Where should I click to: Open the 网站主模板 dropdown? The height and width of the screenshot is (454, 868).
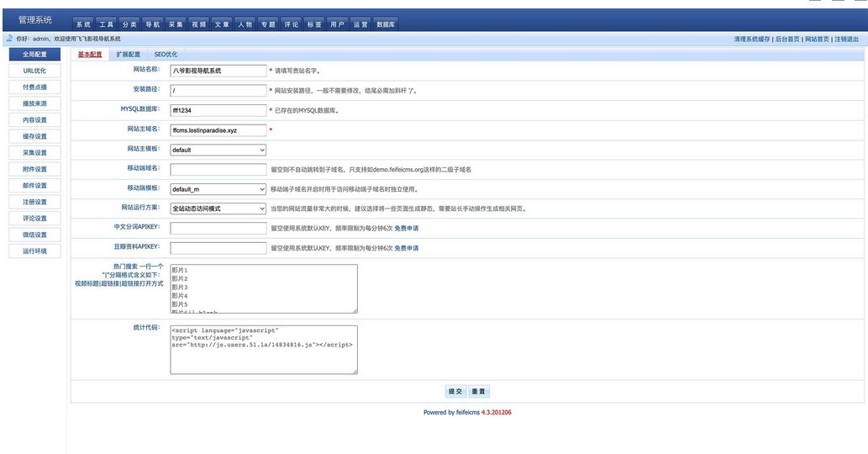[218, 150]
